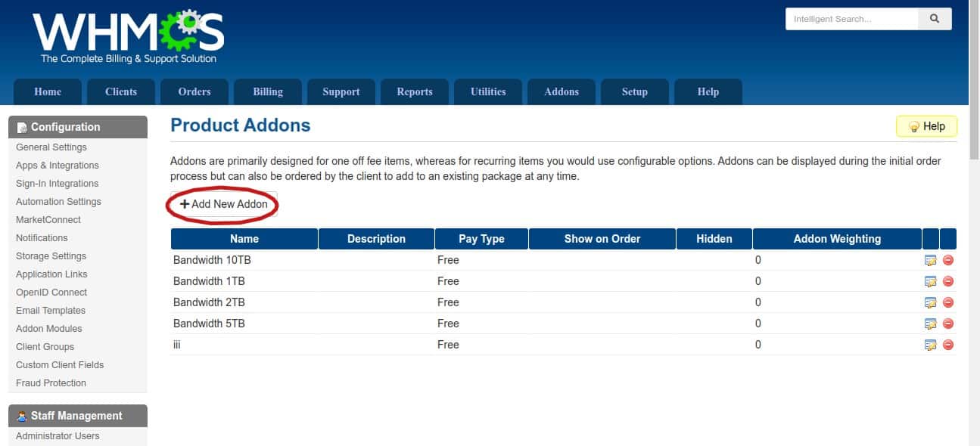This screenshot has height=446, width=980.
Task: Edit the Bandwidth 5TB addon
Action: (931, 324)
